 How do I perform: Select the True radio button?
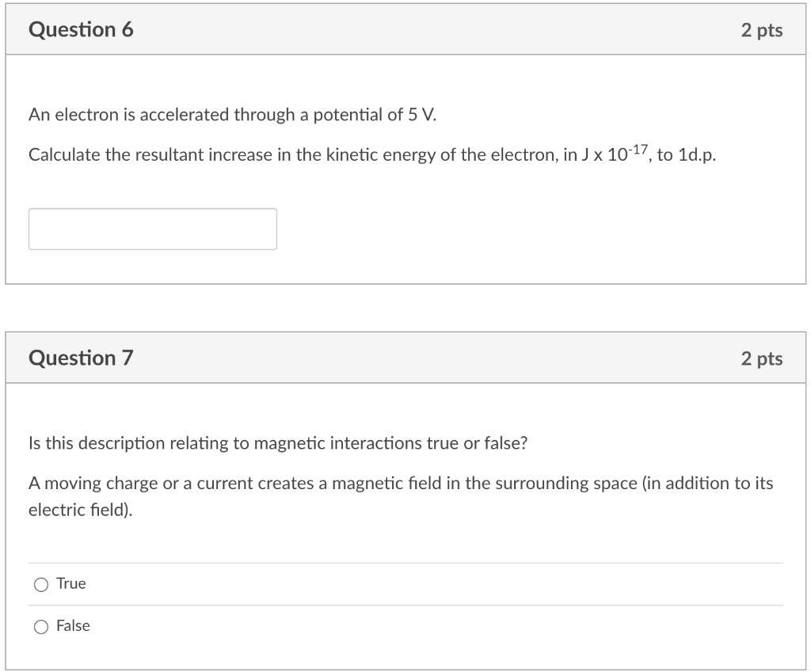[x=40, y=585]
